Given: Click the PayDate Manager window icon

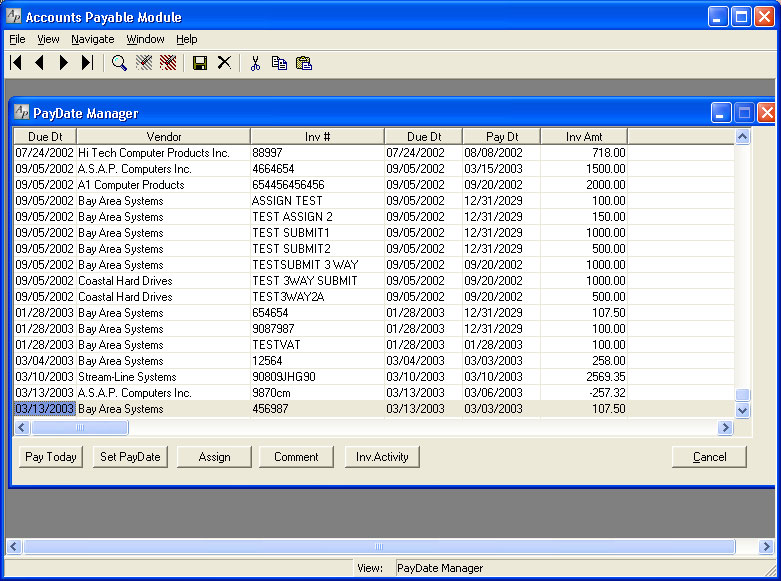Looking at the screenshot, I should pos(21,112).
